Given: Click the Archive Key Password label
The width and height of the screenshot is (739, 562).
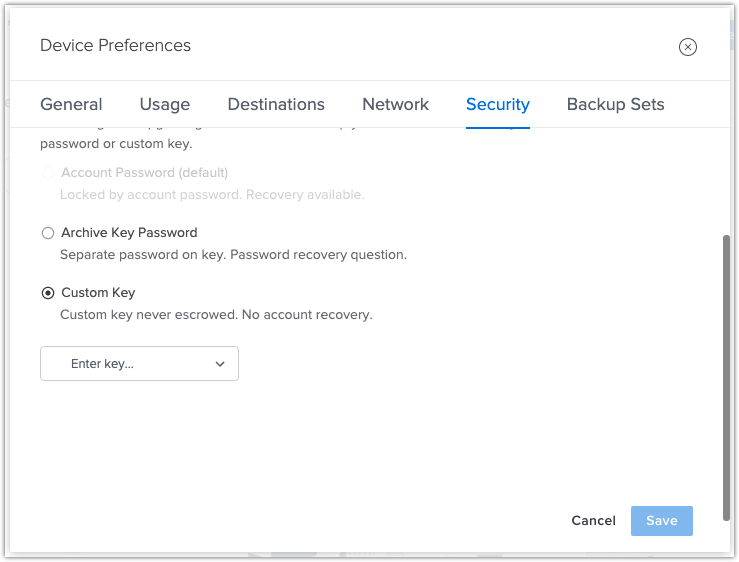Looking at the screenshot, I should 129,232.
